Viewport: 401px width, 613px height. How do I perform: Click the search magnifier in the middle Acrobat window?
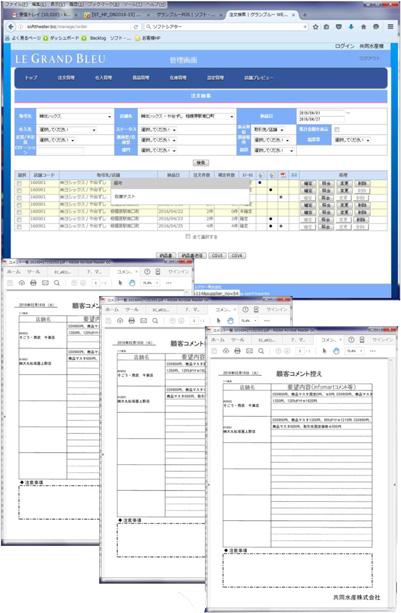click(155, 321)
